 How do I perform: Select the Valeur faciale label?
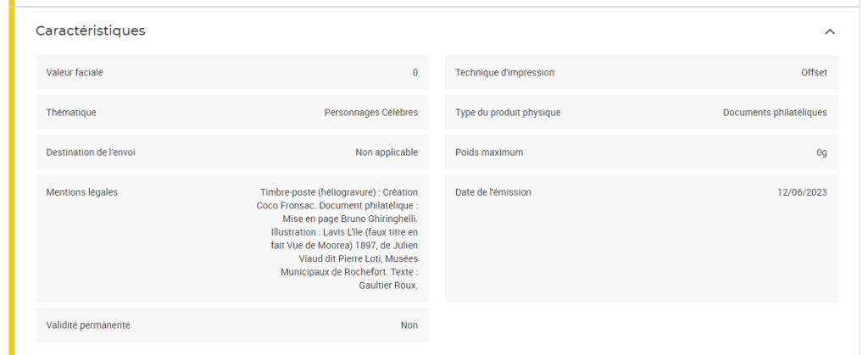75,73
